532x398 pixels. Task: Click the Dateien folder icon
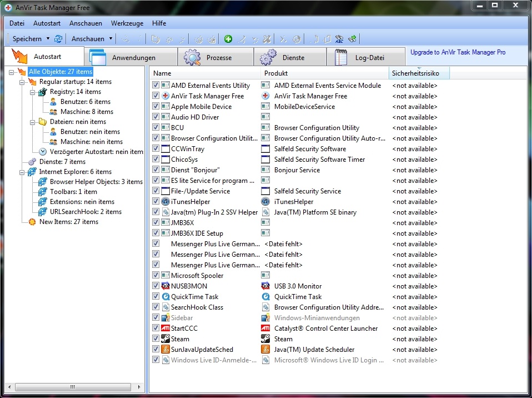click(43, 122)
